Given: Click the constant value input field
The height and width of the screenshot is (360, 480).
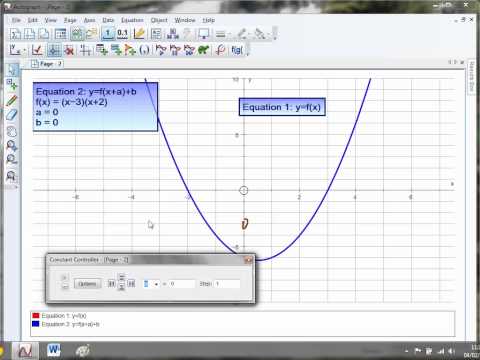Looking at the screenshot, I should point(182,284).
